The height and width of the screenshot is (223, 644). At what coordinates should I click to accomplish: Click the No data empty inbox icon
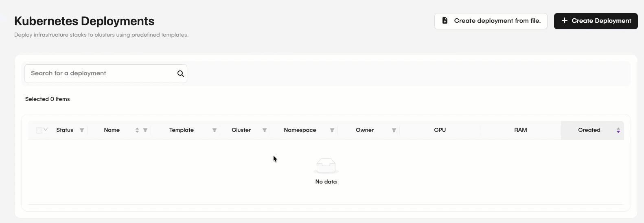coord(326,166)
